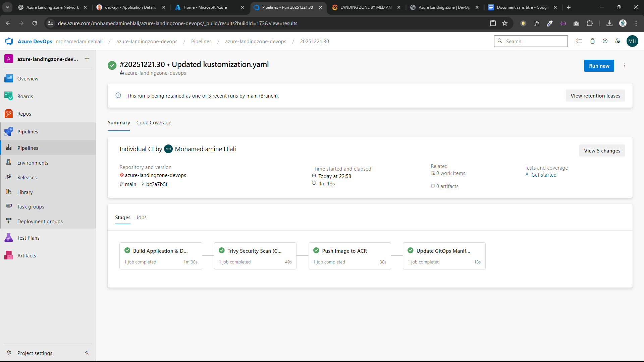Open Releases in the sidebar
The height and width of the screenshot is (362, 644).
[27, 177]
